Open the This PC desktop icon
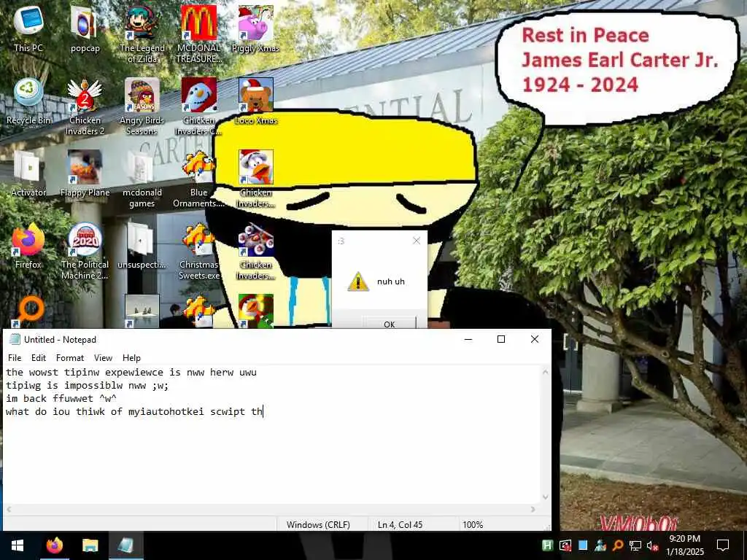The image size is (747, 560). [x=28, y=28]
